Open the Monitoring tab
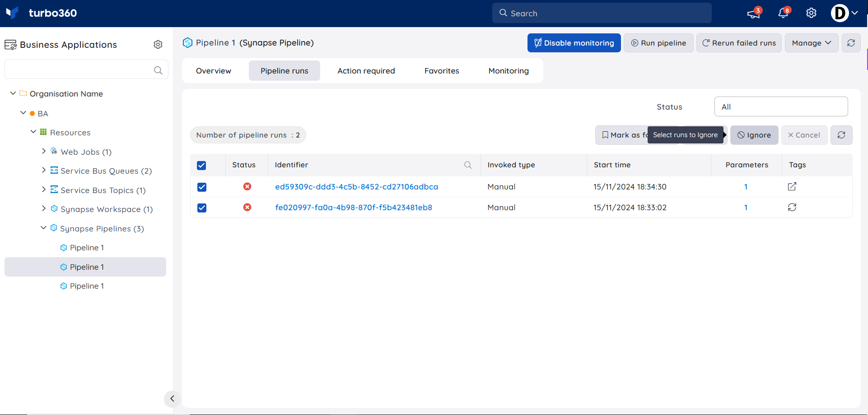The image size is (868, 415). point(509,70)
